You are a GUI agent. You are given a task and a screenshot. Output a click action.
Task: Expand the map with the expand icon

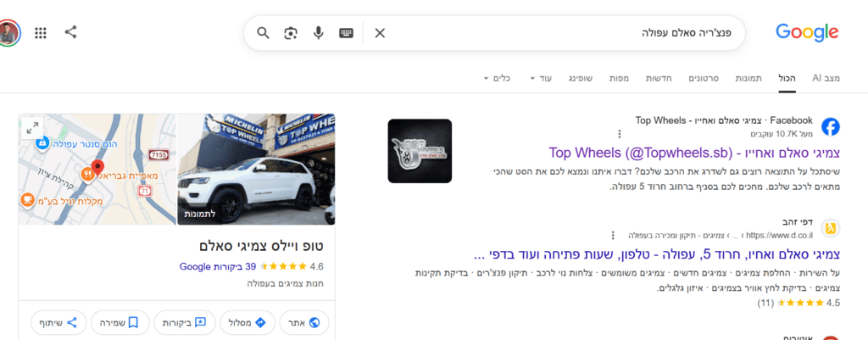(32, 128)
